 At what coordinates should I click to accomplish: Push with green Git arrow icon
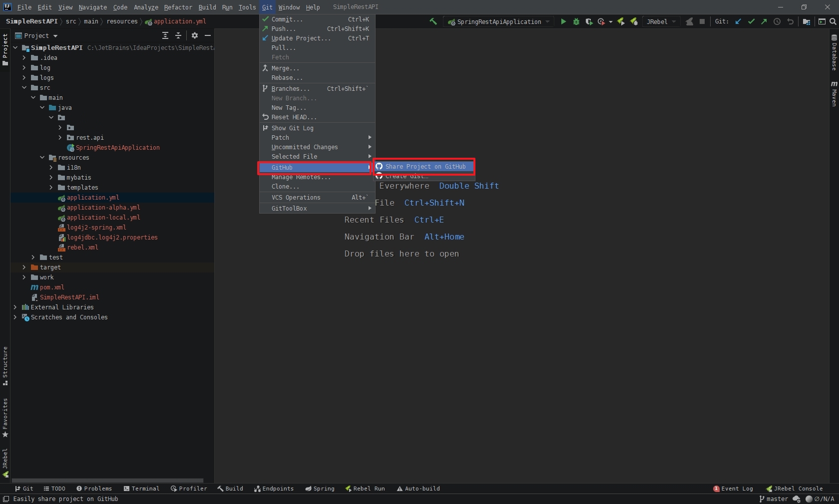coord(764,21)
